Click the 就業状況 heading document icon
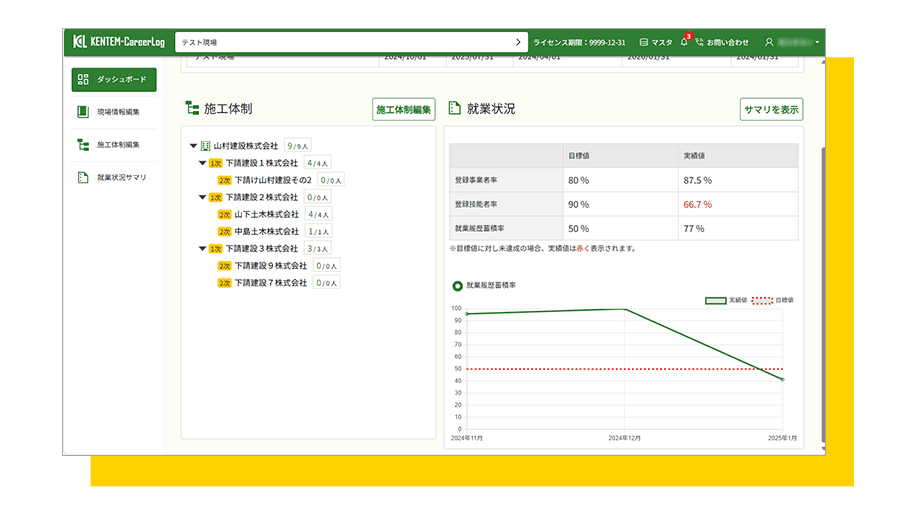This screenshot has width=916, height=515. pos(453,109)
